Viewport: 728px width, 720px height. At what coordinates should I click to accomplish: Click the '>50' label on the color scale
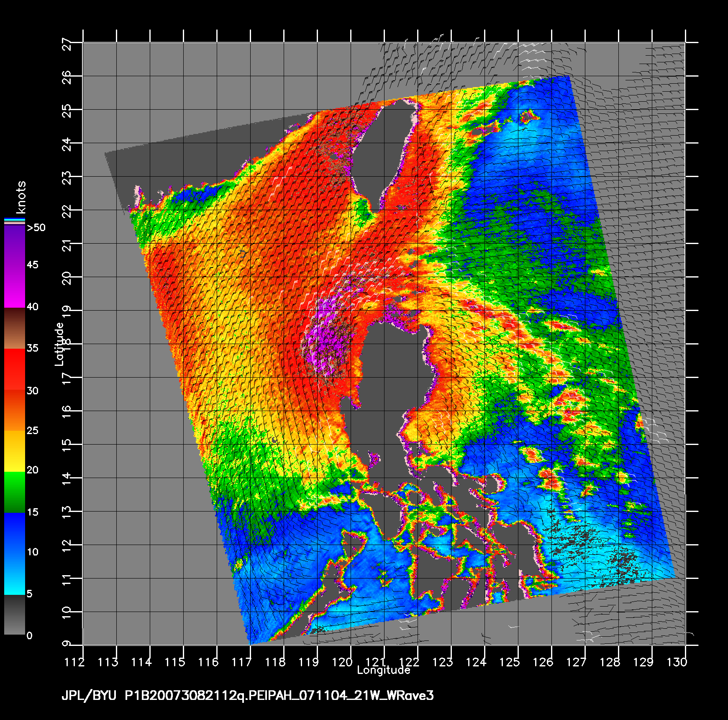pos(36,228)
